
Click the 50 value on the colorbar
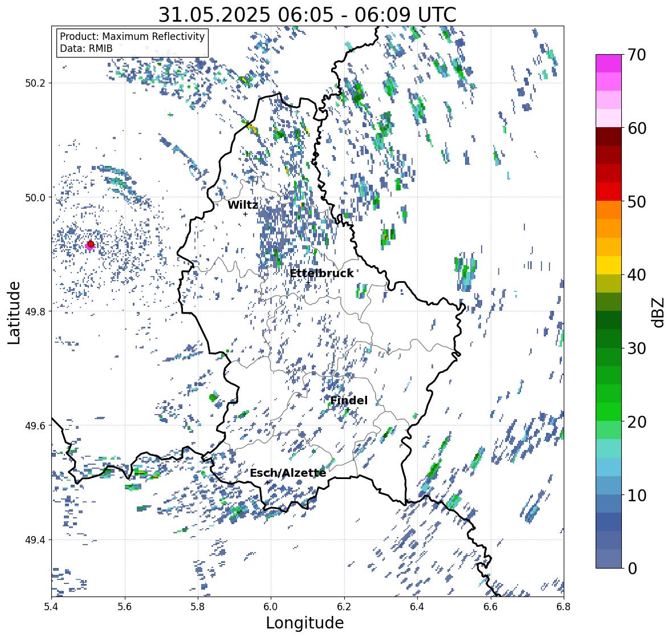(x=637, y=201)
